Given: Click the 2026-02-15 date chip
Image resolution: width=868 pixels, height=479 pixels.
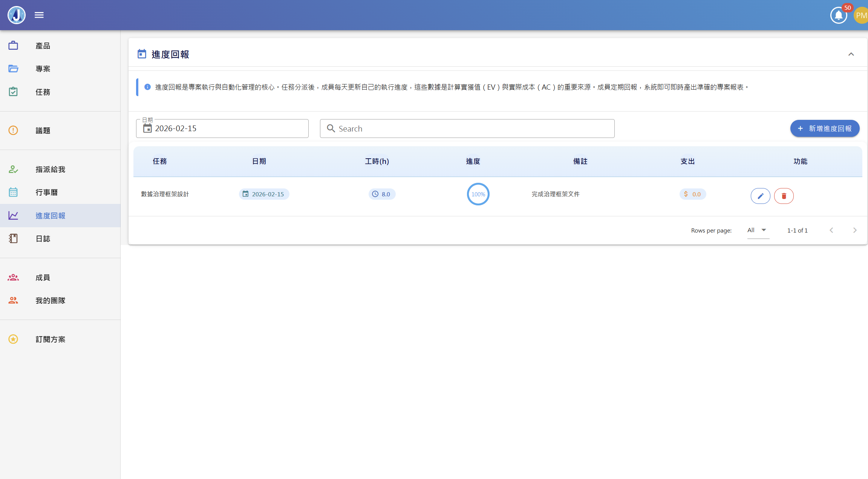Looking at the screenshot, I should point(264,194).
